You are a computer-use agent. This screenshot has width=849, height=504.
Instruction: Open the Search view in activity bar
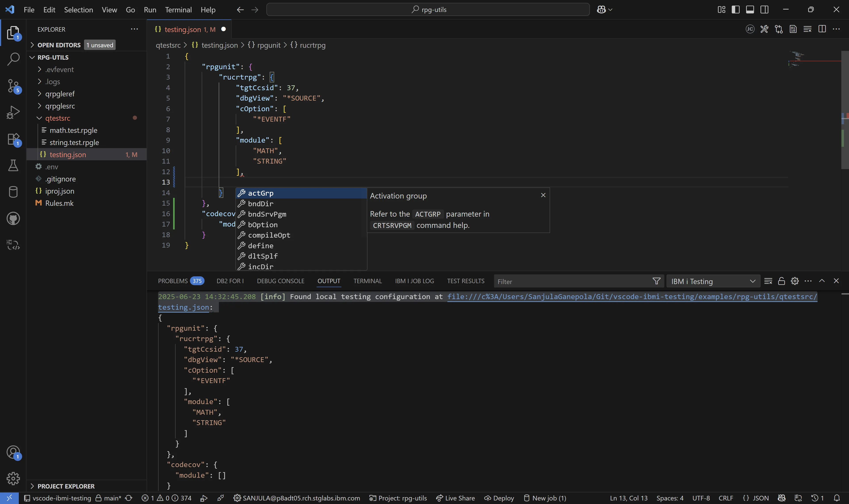click(x=13, y=59)
